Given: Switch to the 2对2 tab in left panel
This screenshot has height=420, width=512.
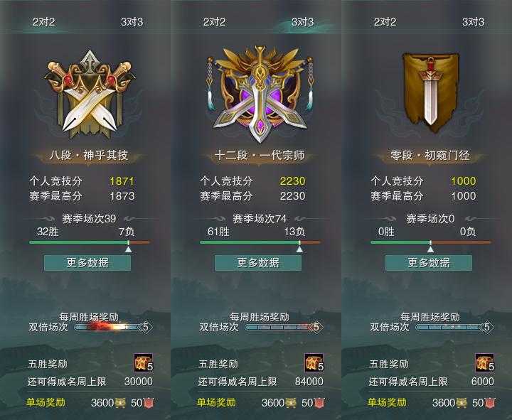Looking at the screenshot, I should [44, 22].
